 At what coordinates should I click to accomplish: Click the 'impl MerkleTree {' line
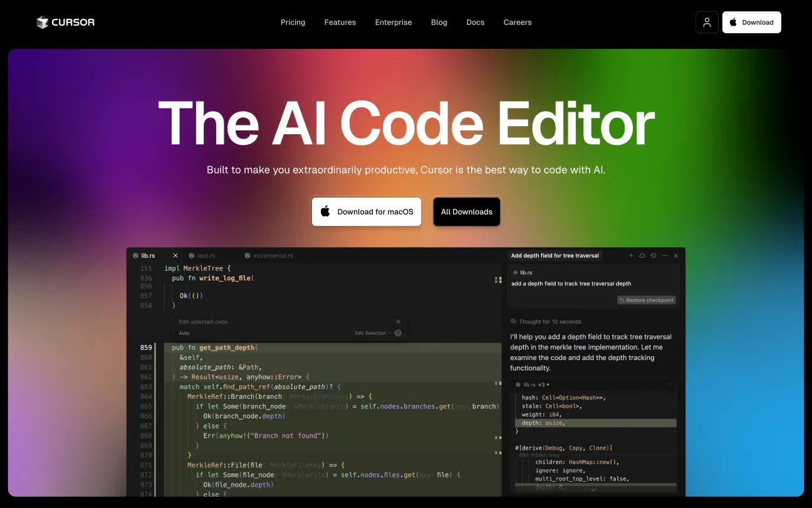(x=197, y=268)
